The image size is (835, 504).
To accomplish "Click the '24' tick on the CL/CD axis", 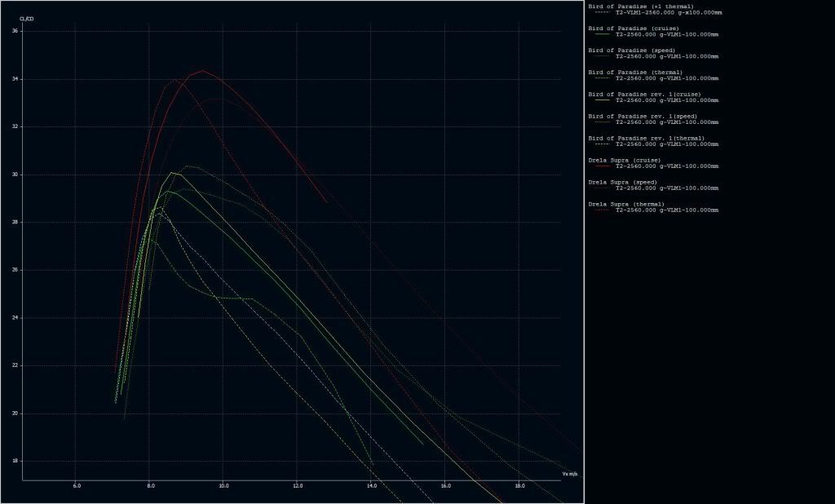I will (15, 318).
